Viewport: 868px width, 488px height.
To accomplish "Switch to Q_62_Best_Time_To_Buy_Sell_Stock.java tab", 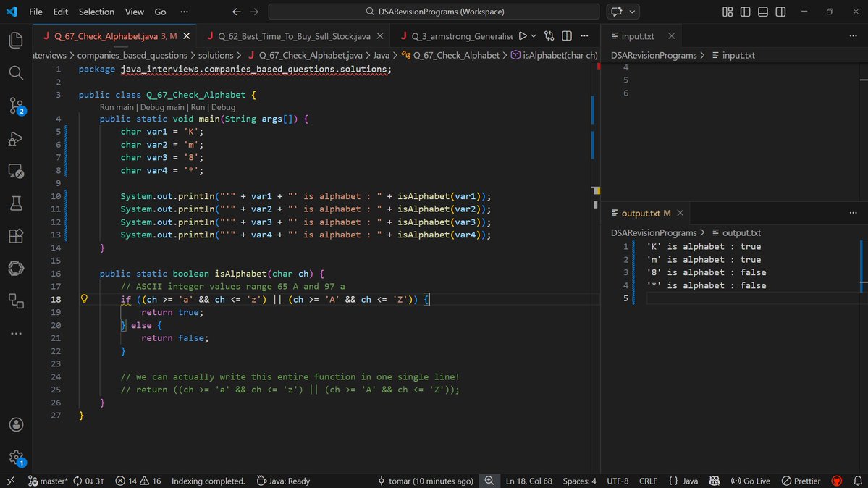I will point(294,36).
